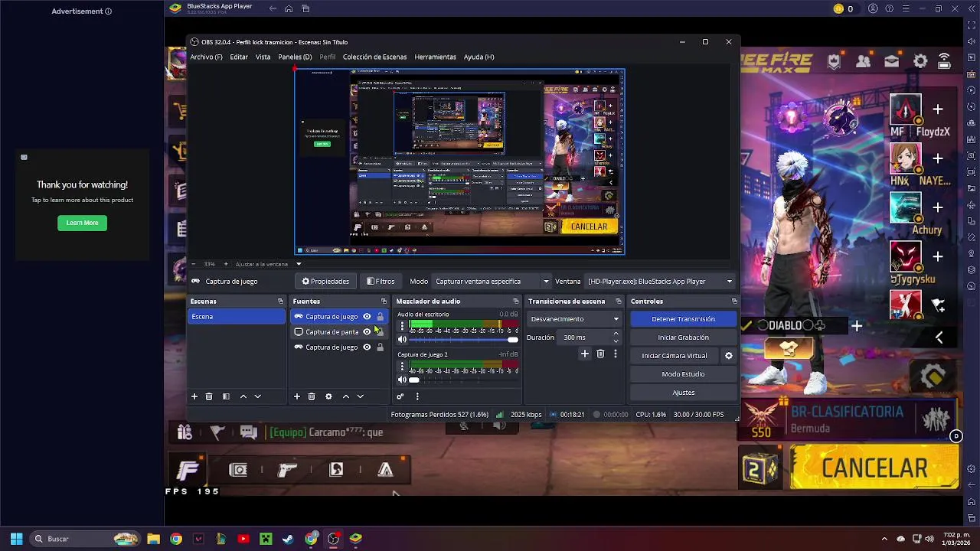Click Iniciar Cámara Virtual button

click(675, 356)
